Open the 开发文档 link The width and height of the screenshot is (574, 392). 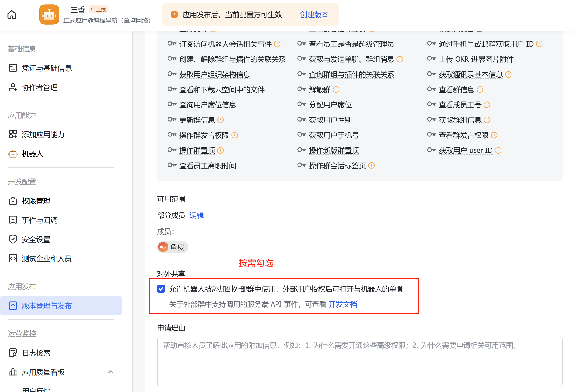click(342, 304)
